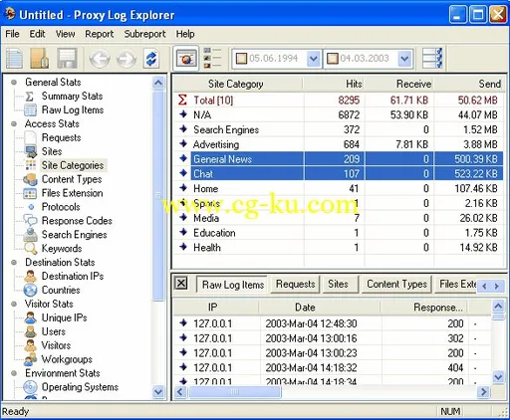
Task: Collapse the General Stats node
Action: pyautogui.click(x=14, y=83)
